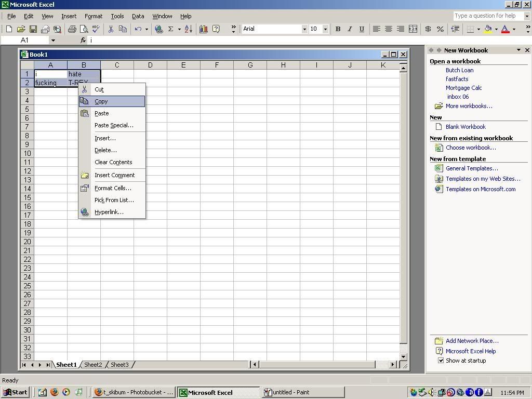Screen dimensions: 532x399
Task: Open the Chart Wizard icon
Action: click(x=203, y=29)
